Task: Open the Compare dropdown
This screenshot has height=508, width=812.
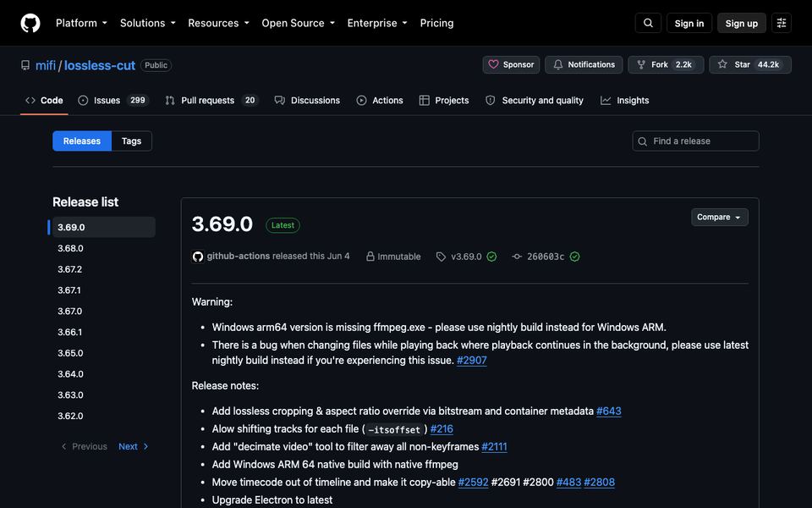Action: [x=719, y=218]
